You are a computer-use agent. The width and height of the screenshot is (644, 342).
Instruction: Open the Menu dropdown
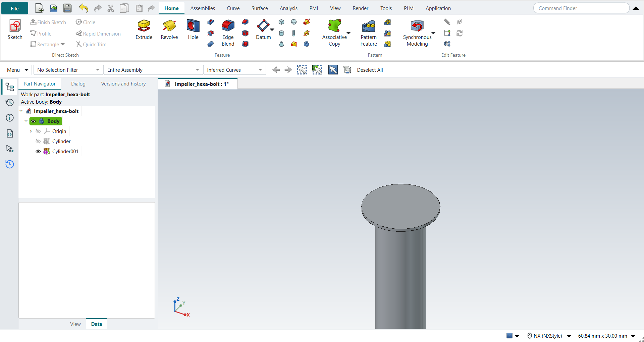click(x=18, y=70)
